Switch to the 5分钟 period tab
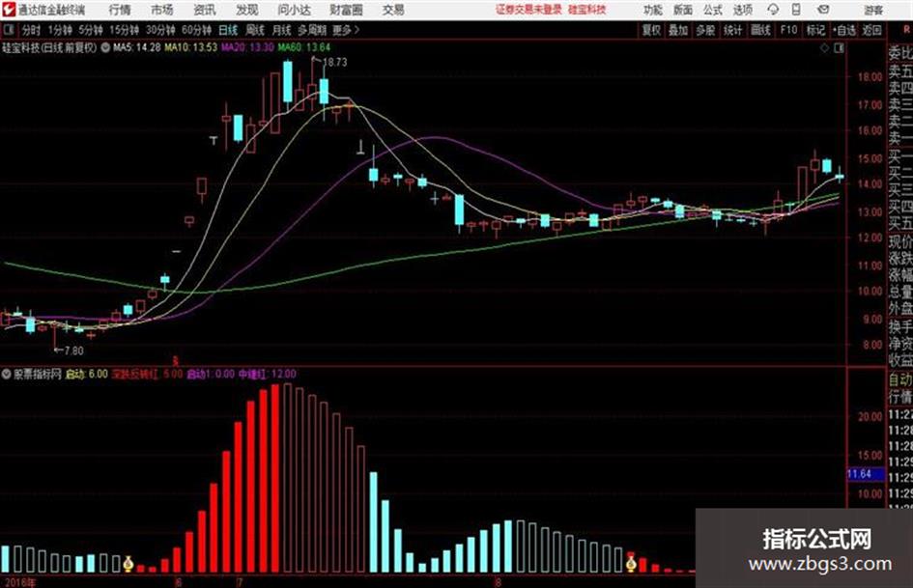The height and width of the screenshot is (588, 913). coord(90,30)
